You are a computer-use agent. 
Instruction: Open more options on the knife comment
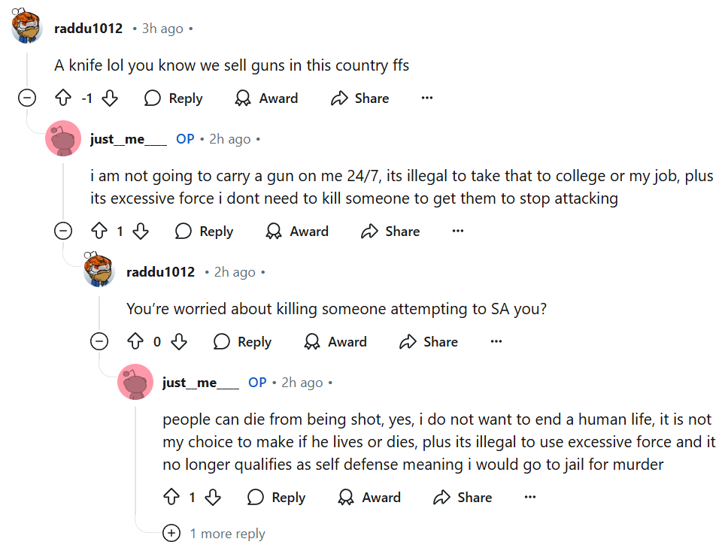(x=427, y=98)
